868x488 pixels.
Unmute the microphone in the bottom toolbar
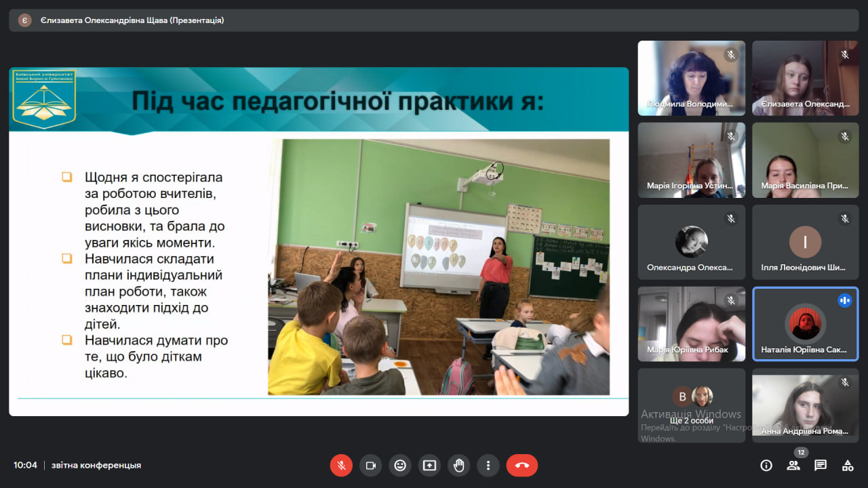tap(341, 466)
